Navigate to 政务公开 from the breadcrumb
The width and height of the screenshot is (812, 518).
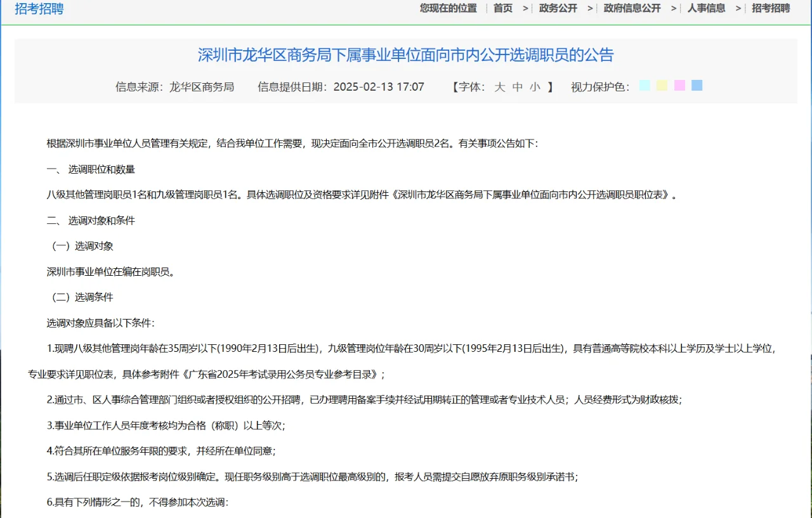[558, 8]
